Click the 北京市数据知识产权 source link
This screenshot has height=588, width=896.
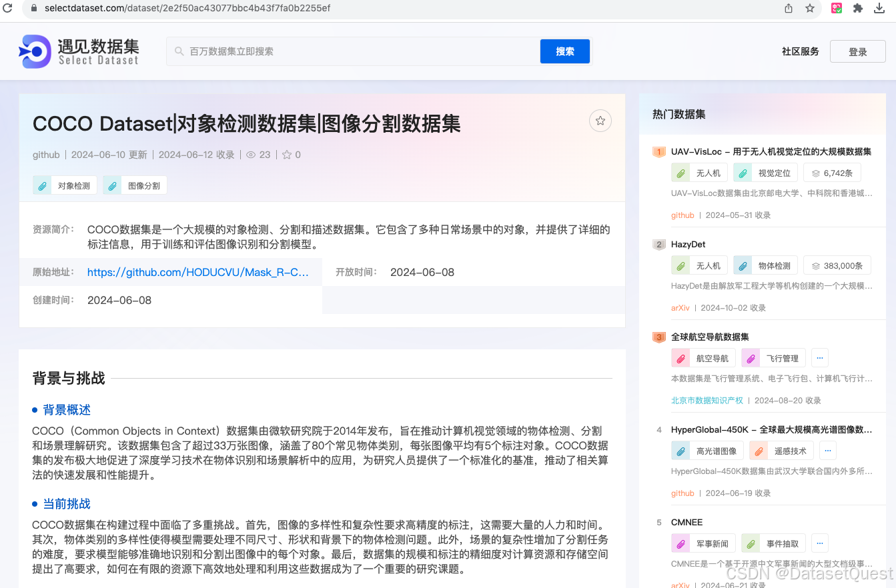click(707, 401)
